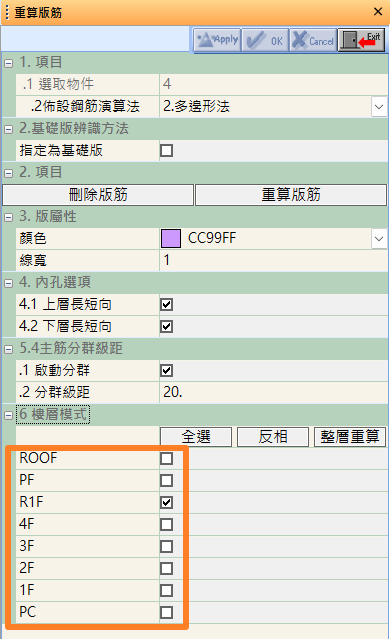This screenshot has height=639, width=390.
Task: Click the OK checkmark button
Action: 265,40
